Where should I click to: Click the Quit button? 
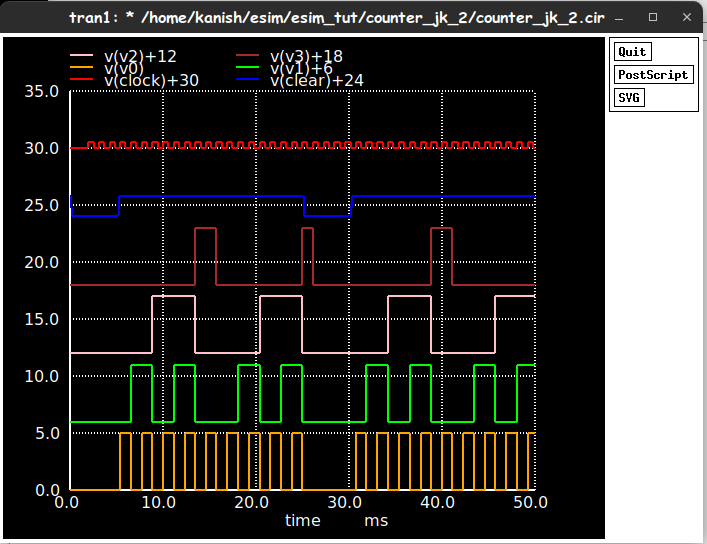pyautogui.click(x=633, y=52)
